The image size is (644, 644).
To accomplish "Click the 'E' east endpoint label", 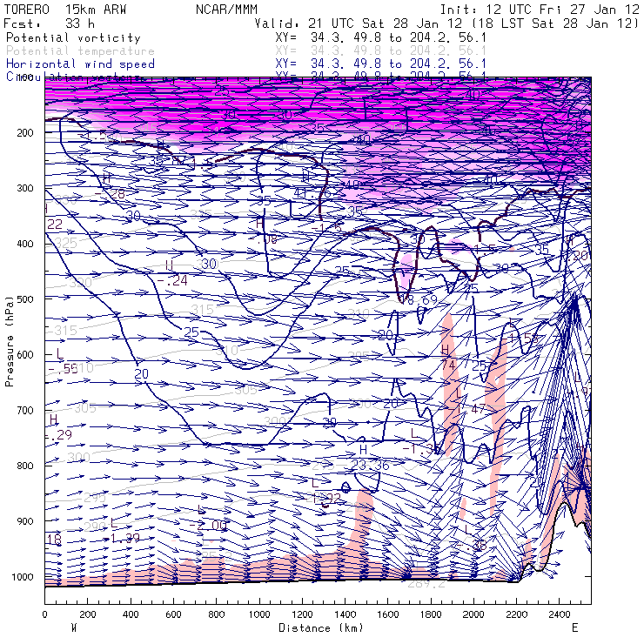I will coord(575,627).
